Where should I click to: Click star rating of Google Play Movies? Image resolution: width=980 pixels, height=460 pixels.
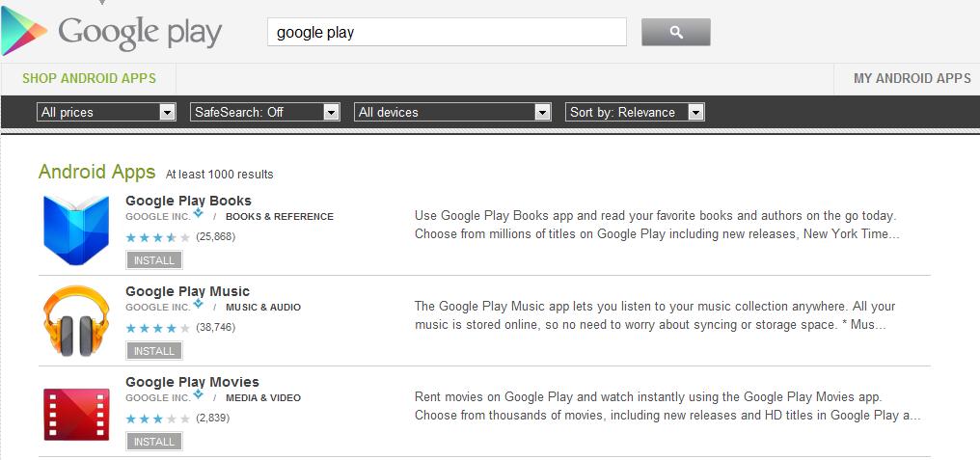(157, 419)
